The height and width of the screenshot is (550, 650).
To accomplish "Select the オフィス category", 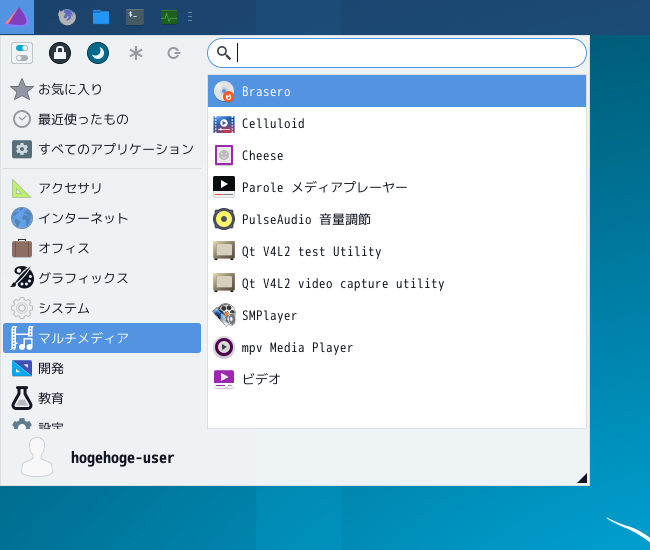I will [102, 248].
